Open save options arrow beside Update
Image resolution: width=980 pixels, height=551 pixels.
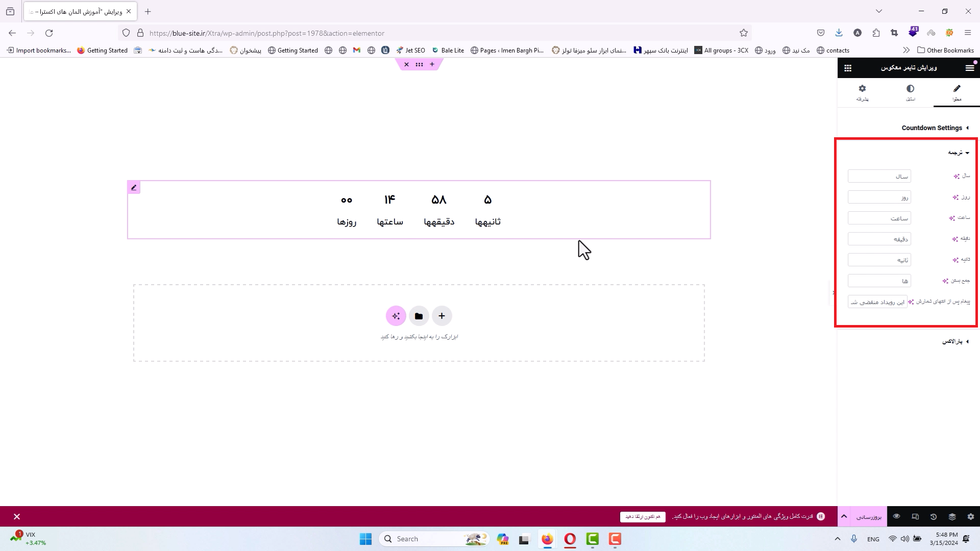[x=844, y=516]
